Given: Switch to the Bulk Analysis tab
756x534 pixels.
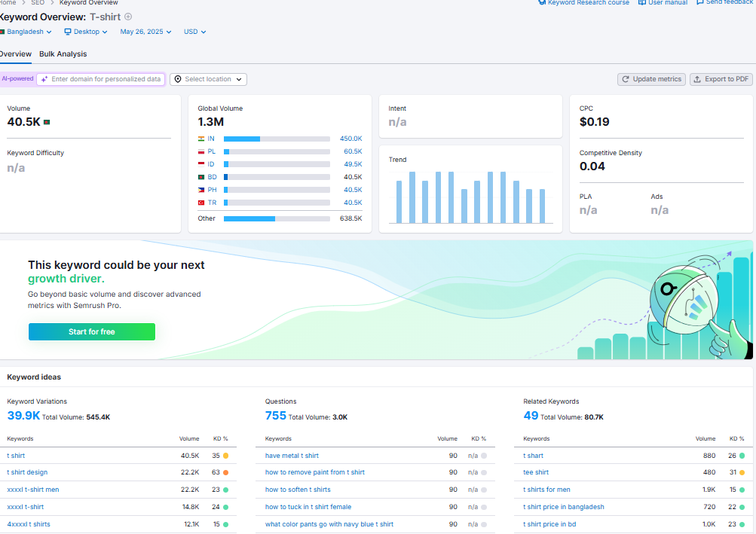Looking at the screenshot, I should (63, 54).
